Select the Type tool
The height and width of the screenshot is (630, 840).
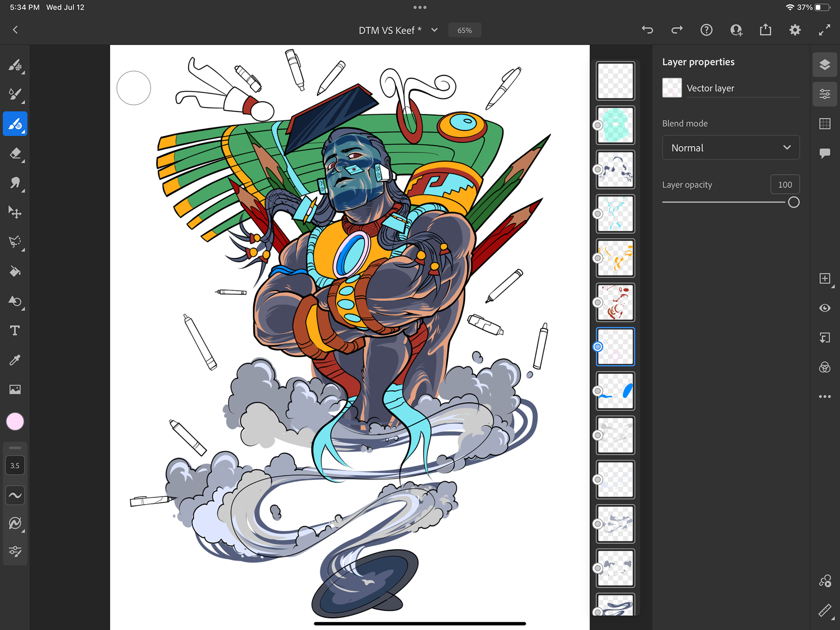(x=15, y=331)
